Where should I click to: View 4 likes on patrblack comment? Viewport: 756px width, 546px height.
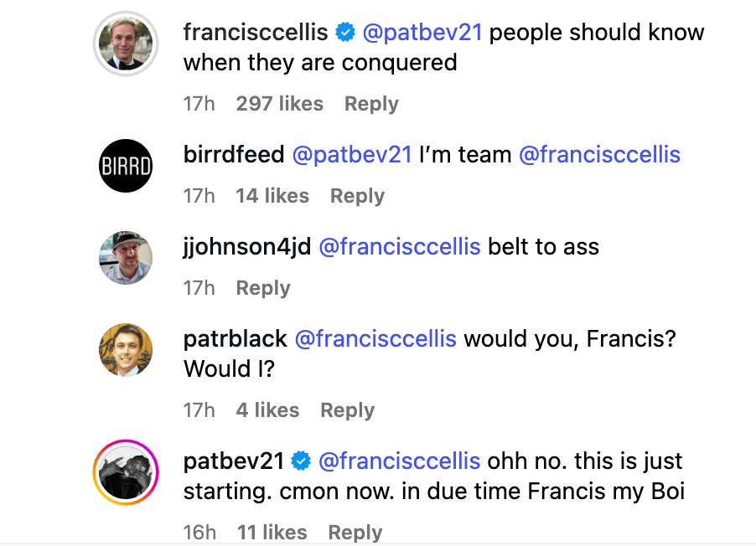[x=267, y=410]
